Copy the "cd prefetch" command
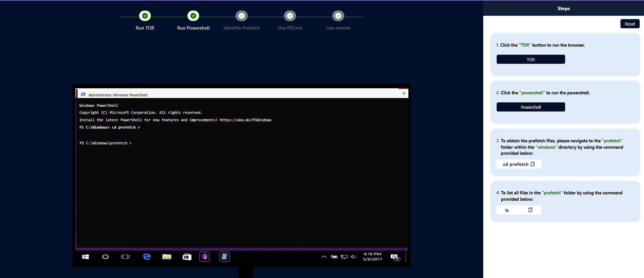The image size is (644, 278). [533, 164]
